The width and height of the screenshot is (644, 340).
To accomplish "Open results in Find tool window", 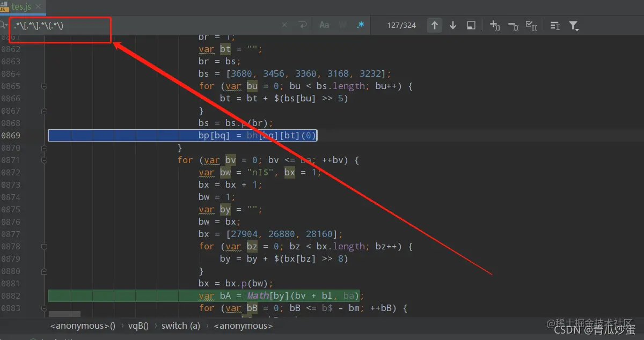I will pos(471,25).
